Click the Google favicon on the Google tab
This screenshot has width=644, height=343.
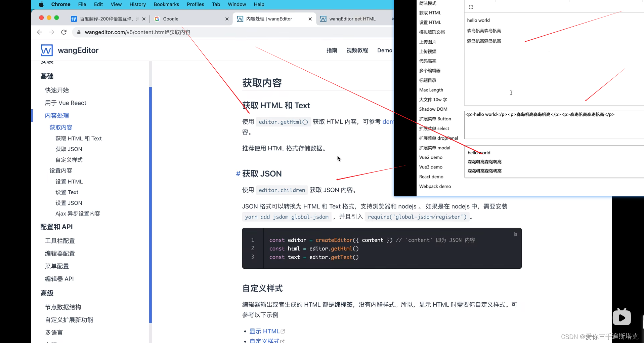(x=157, y=19)
